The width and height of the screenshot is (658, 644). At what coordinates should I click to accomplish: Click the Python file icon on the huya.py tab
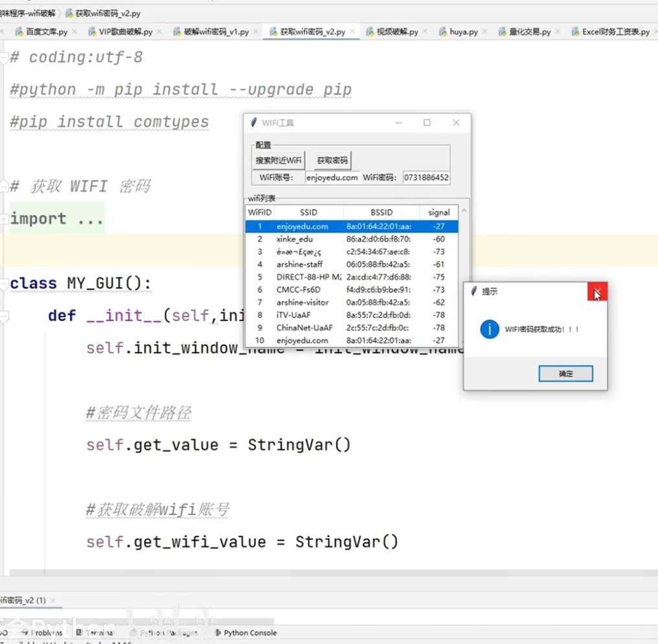pos(443,32)
